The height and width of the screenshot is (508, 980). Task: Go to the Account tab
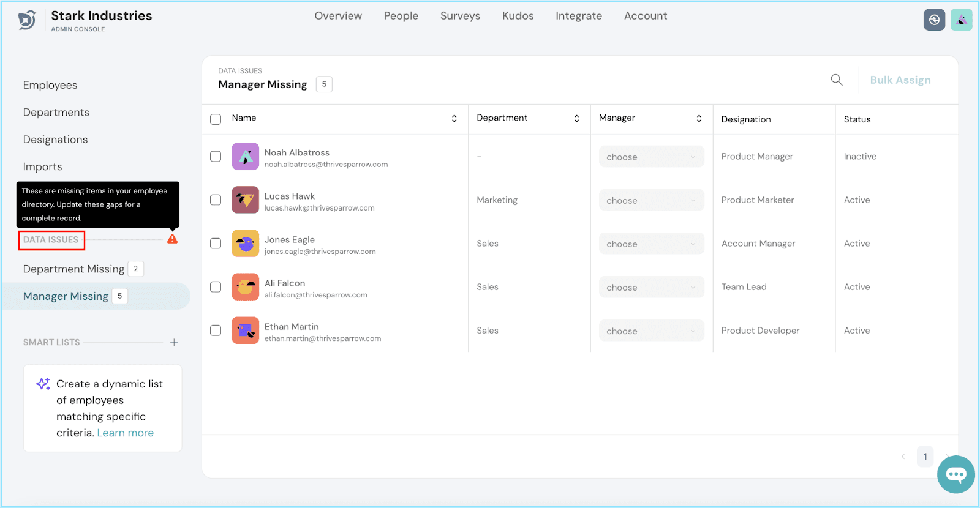646,16
